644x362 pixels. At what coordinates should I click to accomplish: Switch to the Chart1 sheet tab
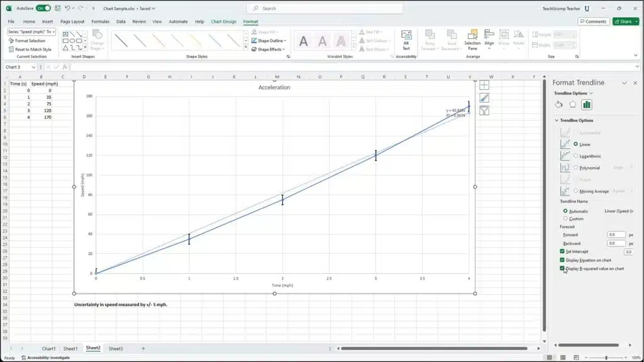(48, 348)
